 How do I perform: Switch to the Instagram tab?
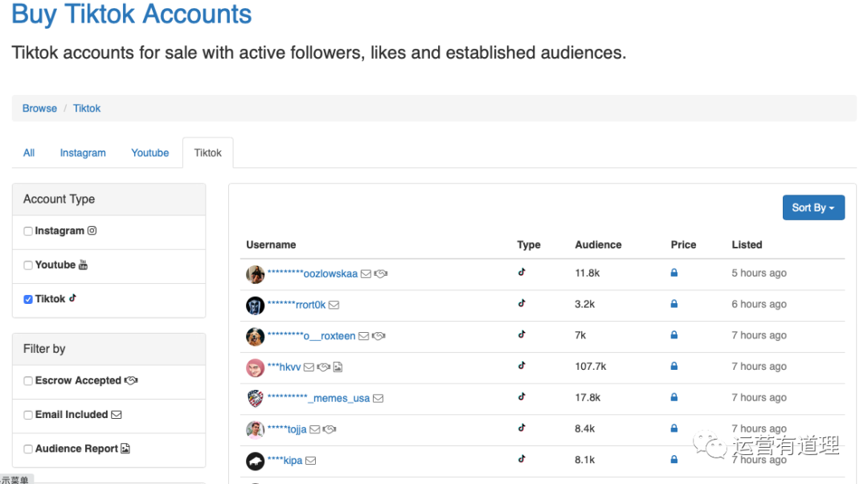[x=83, y=153]
